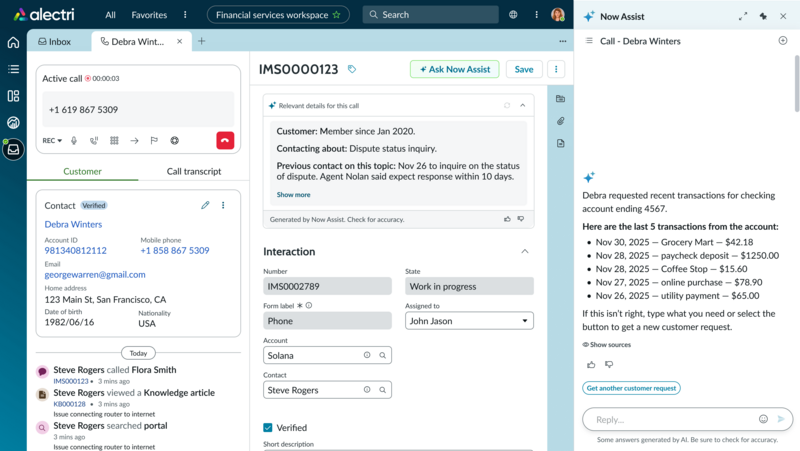Open emoji picker in reply box
The image size is (800, 451).
(x=763, y=419)
